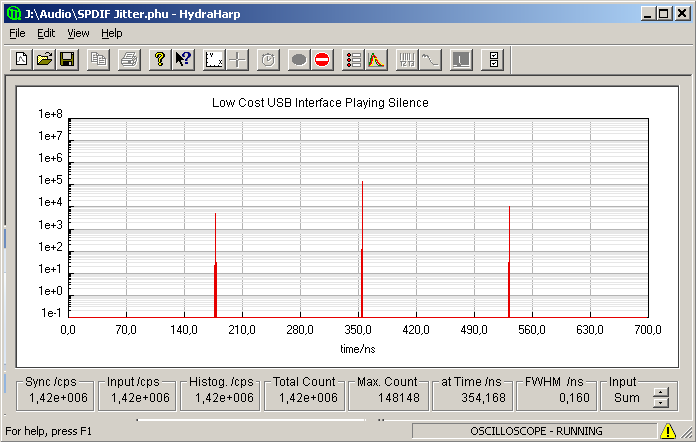
Task: Toggle the crosshair cursor icon
Action: coord(237,59)
